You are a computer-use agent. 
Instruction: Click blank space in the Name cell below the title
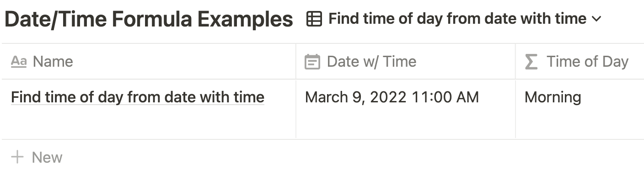149,122
